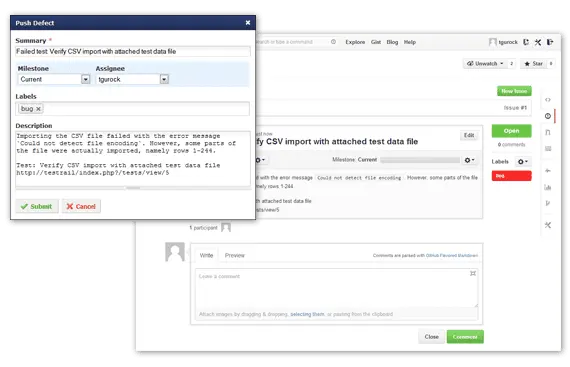Open the Explore menu item
Viewport: 570px width, 367px height.
coord(355,42)
